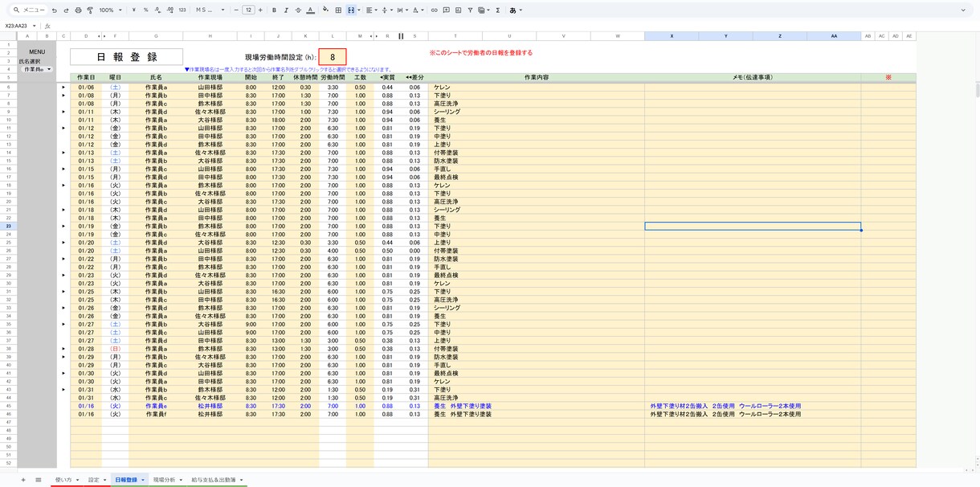Insert a comment via toolbar icon
The height and width of the screenshot is (487, 980).
pos(447,10)
